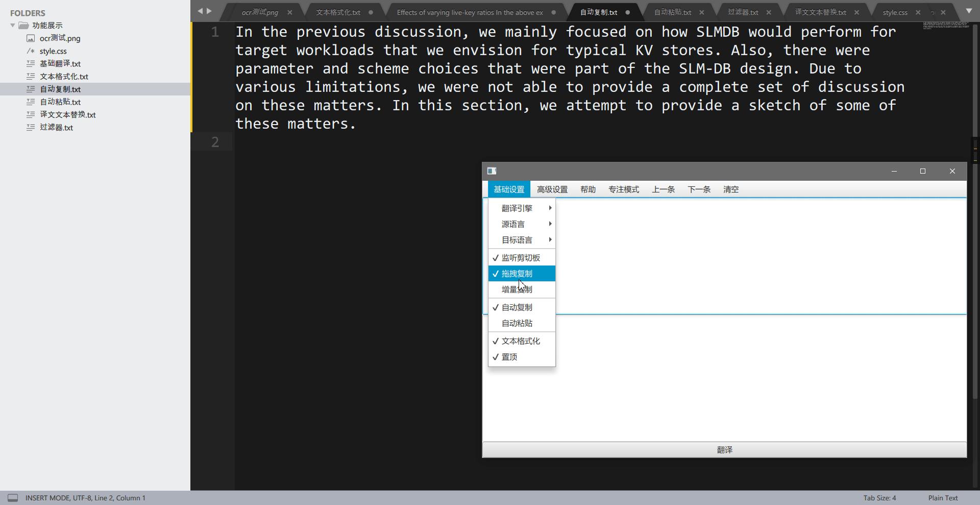The height and width of the screenshot is (505, 980).
Task: Enable 自动粘贴 option
Action: point(522,323)
